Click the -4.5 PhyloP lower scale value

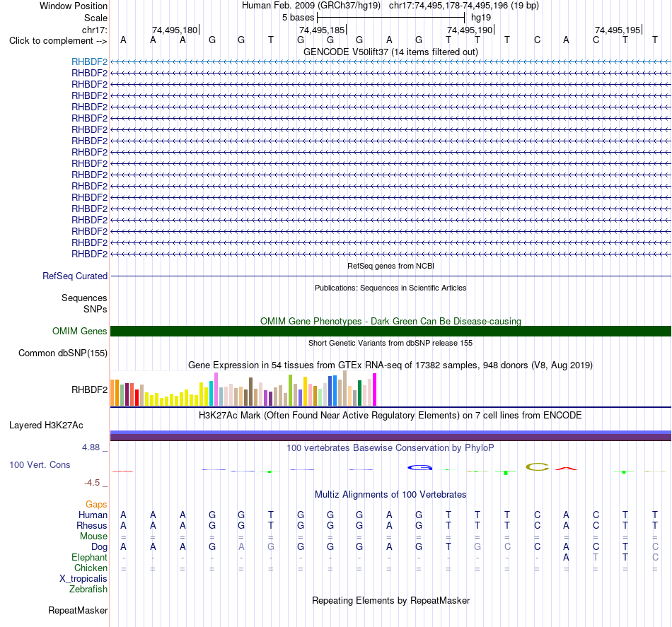pyautogui.click(x=92, y=483)
